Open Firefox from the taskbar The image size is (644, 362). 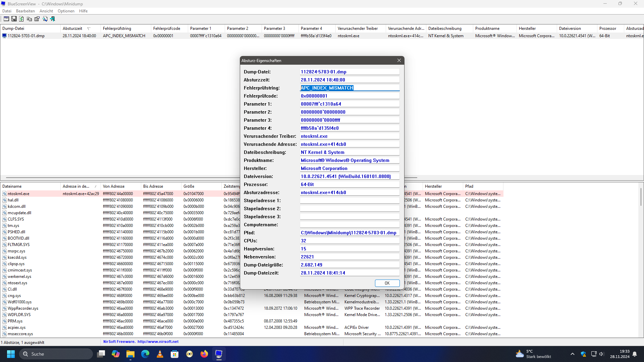click(204, 354)
